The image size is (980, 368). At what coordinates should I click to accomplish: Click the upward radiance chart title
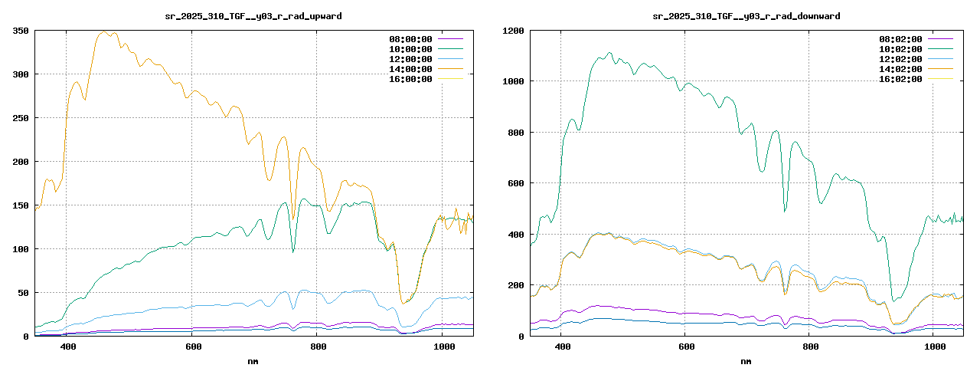(x=253, y=15)
